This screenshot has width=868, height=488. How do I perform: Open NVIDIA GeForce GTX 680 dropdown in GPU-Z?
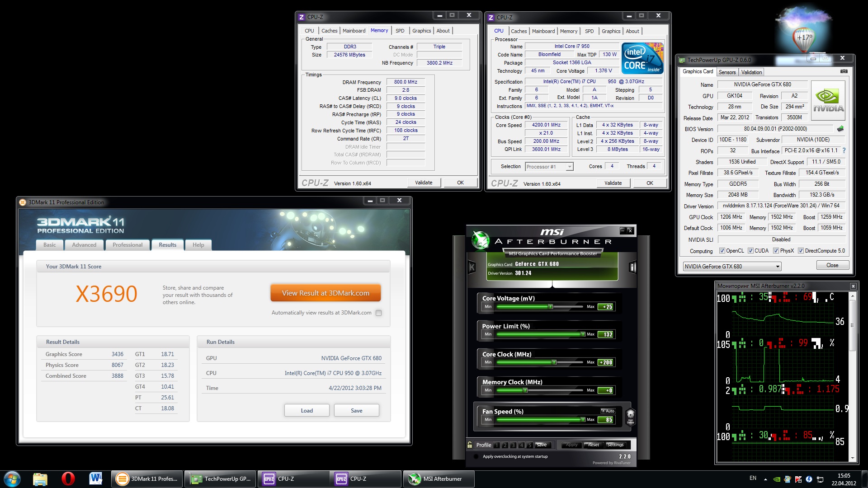click(732, 267)
